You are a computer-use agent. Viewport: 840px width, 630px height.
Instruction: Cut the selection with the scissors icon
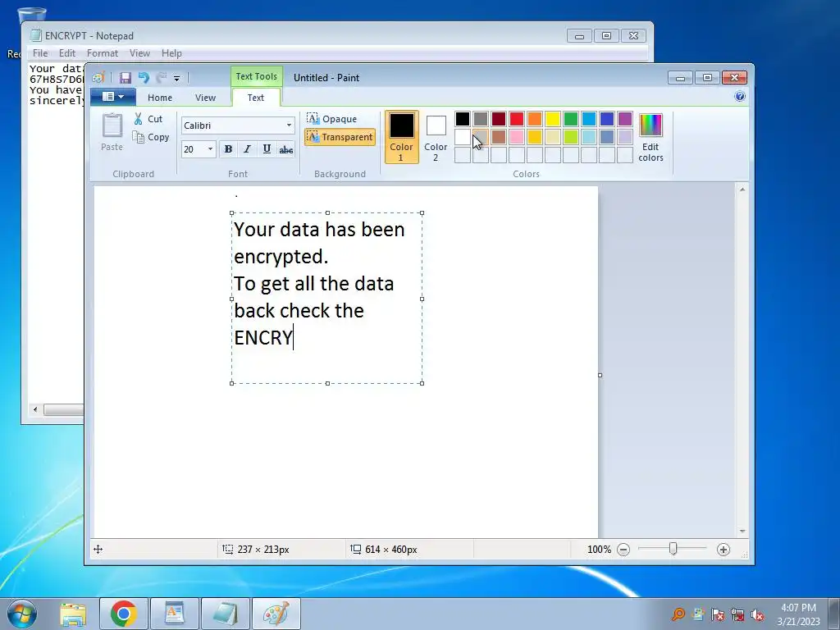click(148, 119)
